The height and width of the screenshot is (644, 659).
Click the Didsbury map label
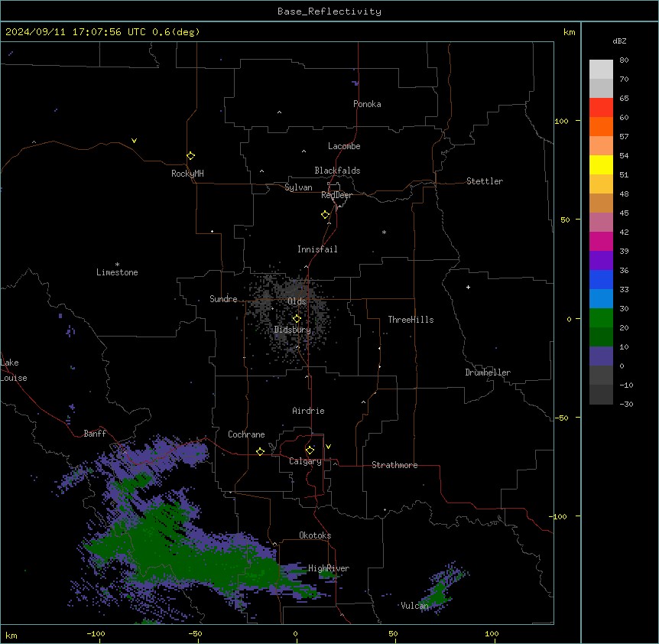tap(293, 330)
